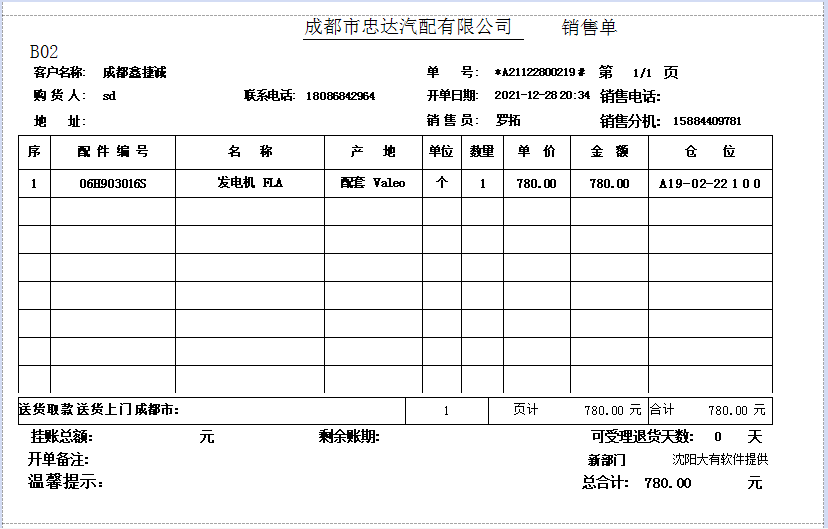The height and width of the screenshot is (529, 828).
Task: Click the part name cell 发电机 FLA
Action: click(x=250, y=183)
